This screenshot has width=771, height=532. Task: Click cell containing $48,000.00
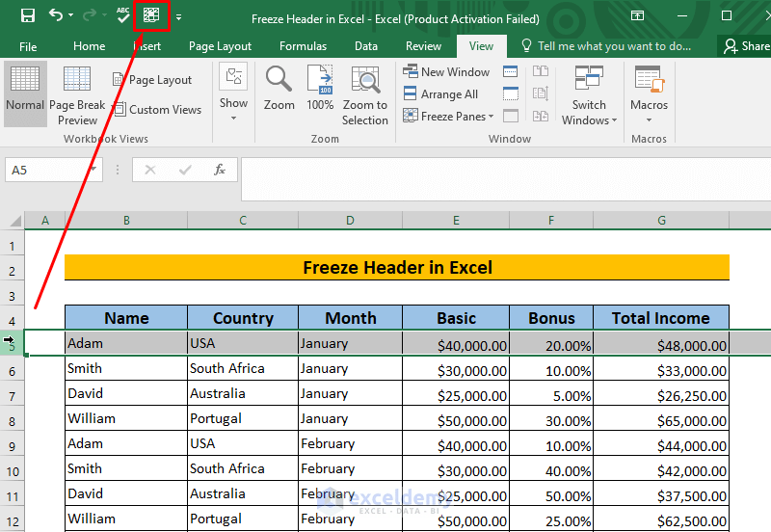point(661,344)
